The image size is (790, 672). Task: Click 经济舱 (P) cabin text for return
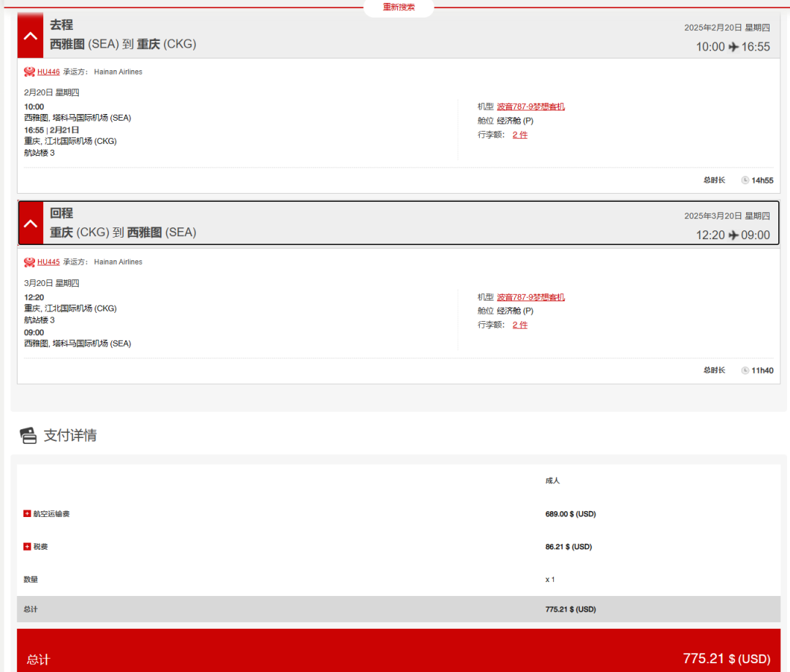coord(515,311)
